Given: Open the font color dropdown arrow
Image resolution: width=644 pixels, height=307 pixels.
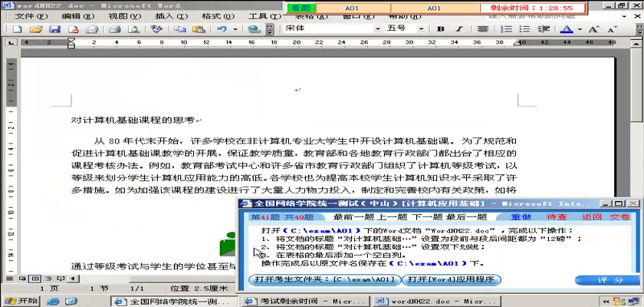Looking at the screenshot, I should (580, 29).
